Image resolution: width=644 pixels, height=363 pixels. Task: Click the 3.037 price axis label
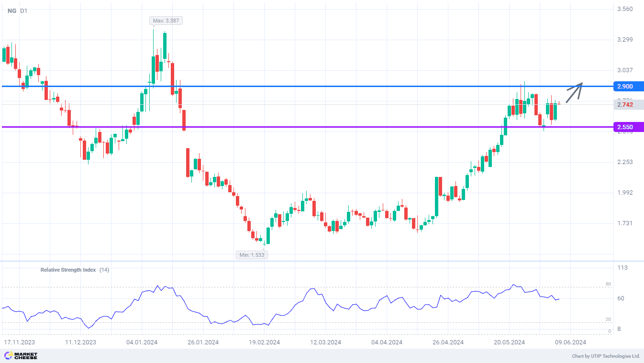[625, 70]
